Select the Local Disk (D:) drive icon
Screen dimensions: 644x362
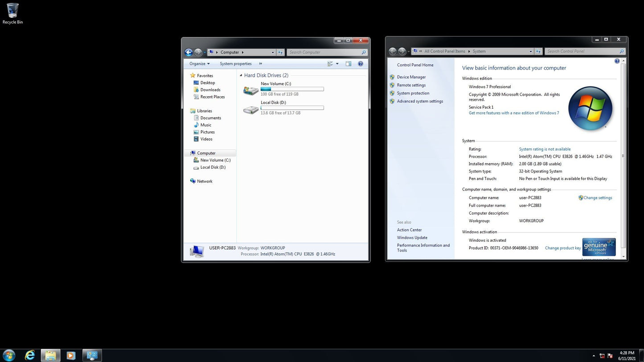point(251,110)
